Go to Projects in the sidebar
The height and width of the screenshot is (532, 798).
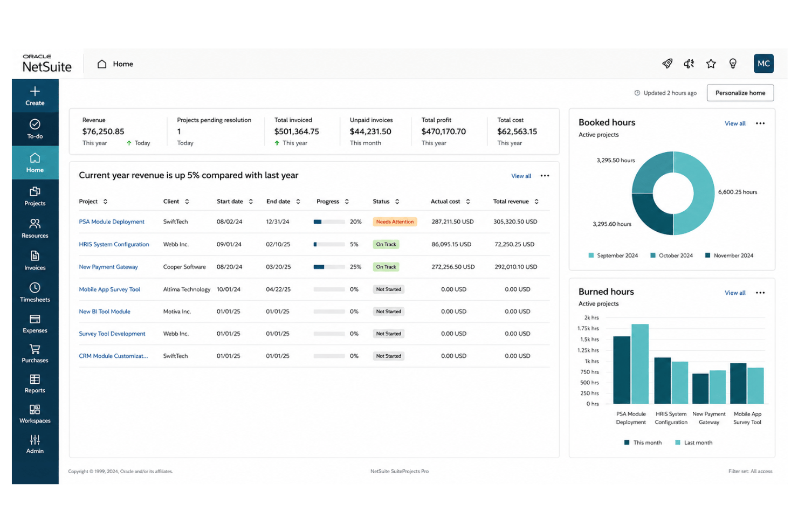[35, 196]
